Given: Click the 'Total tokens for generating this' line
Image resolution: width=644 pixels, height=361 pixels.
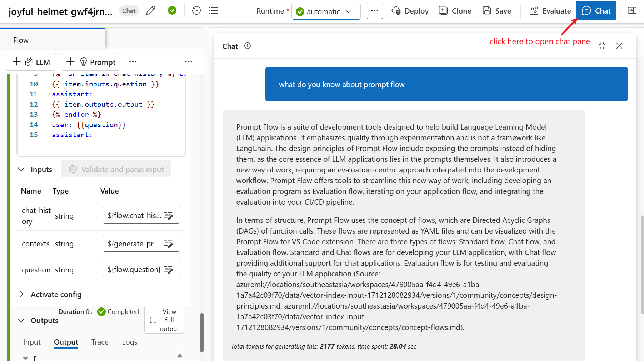Looking at the screenshot, I should click(324, 346).
